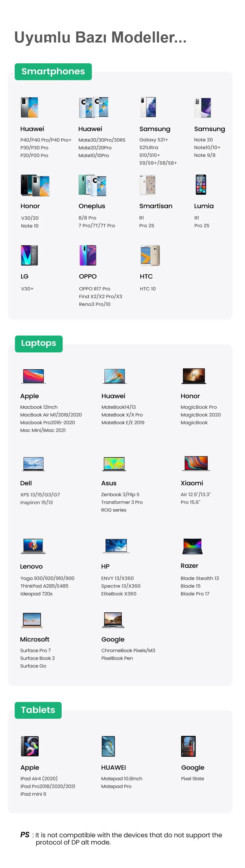Click the Razer Blade laptop image

(192, 546)
